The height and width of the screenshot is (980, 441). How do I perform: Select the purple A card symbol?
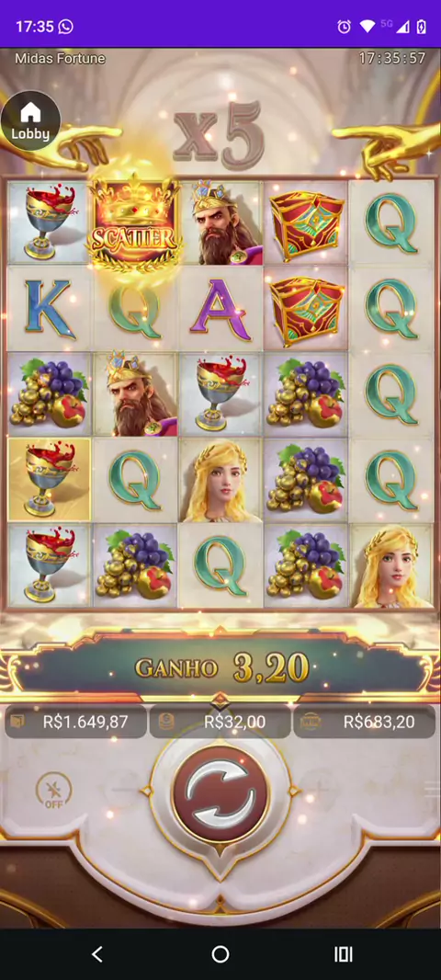tap(220, 308)
